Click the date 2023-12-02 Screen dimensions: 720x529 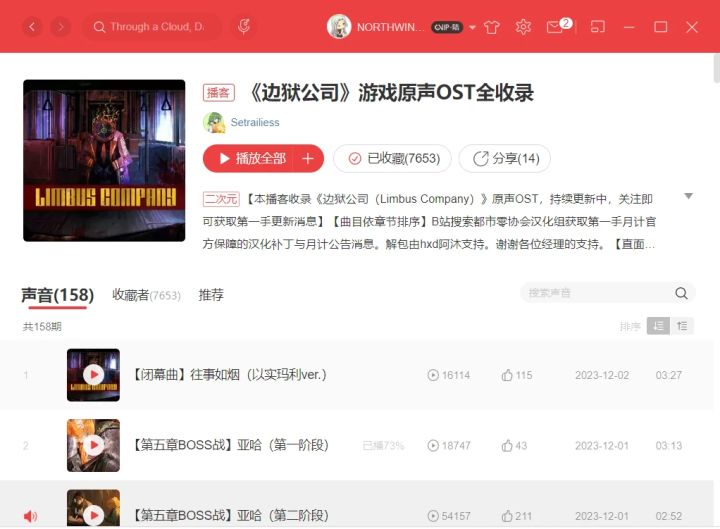(602, 375)
